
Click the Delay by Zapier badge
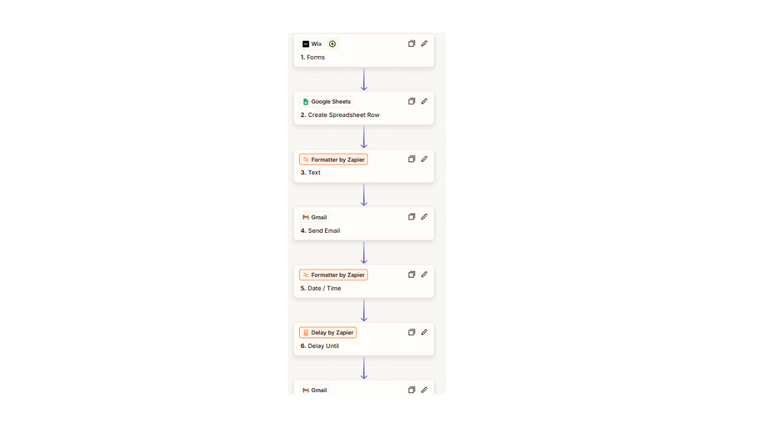pos(328,332)
